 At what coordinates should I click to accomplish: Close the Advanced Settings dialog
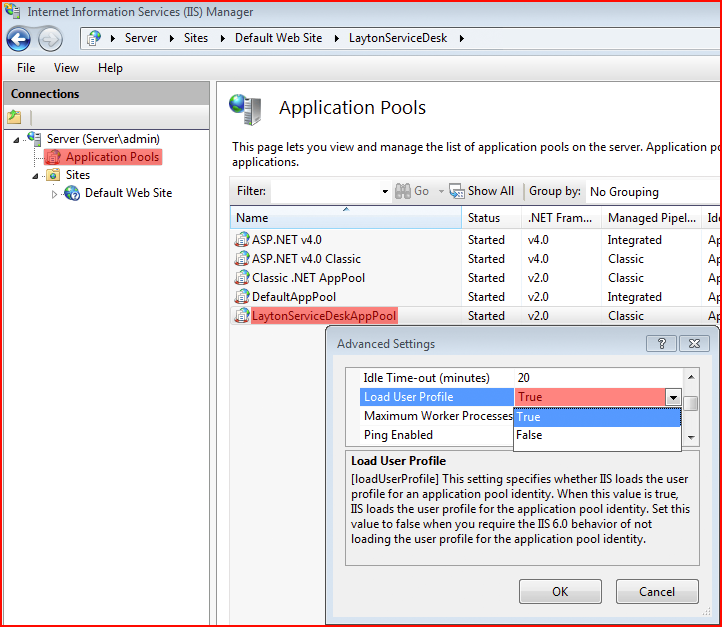click(x=694, y=343)
